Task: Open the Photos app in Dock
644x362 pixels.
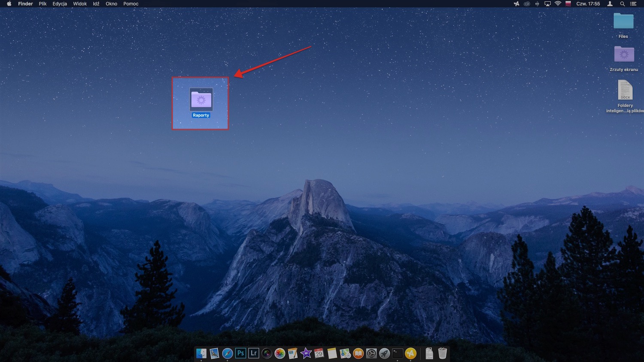Action: [280, 353]
